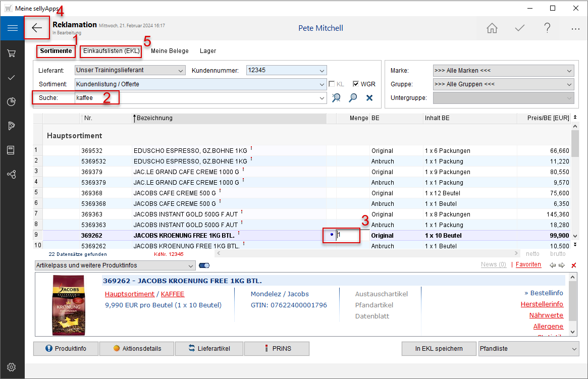Viewport: 588px width, 379px height.
Task: Open settings gear in sidebar
Action: (12, 367)
